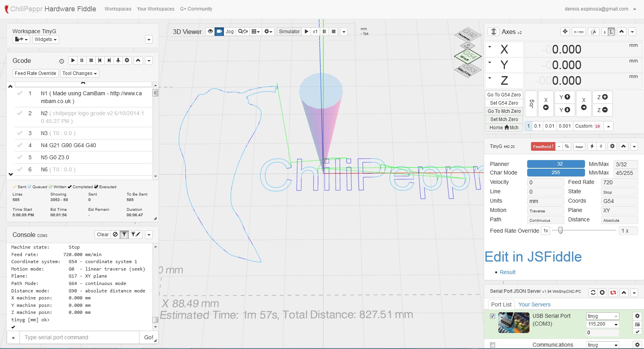
Task: Click the crosshair icon in Axes header
Action: click(565, 32)
